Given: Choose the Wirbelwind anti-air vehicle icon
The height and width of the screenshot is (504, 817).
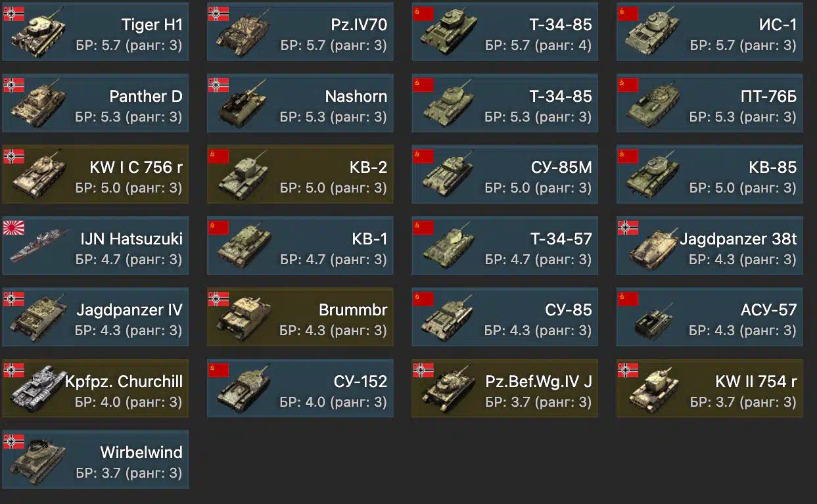Looking at the screenshot, I should tap(37, 460).
